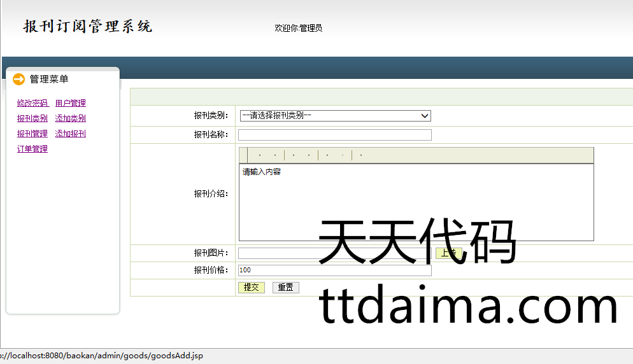Open the 修改密码 link
The width and height of the screenshot is (633, 364).
32,103
